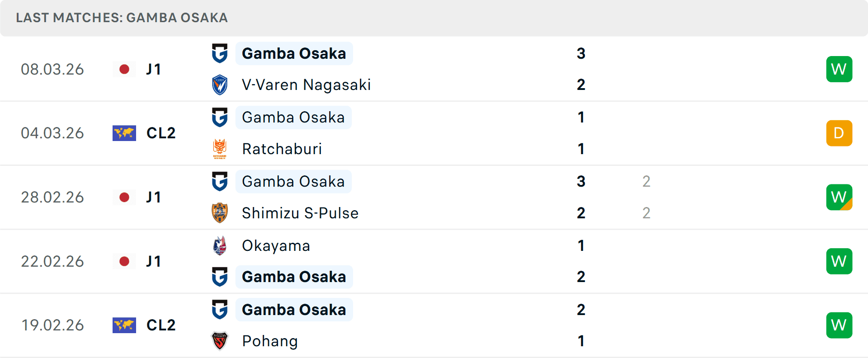
Task: Click the date 19.02.26
Action: 52,325
